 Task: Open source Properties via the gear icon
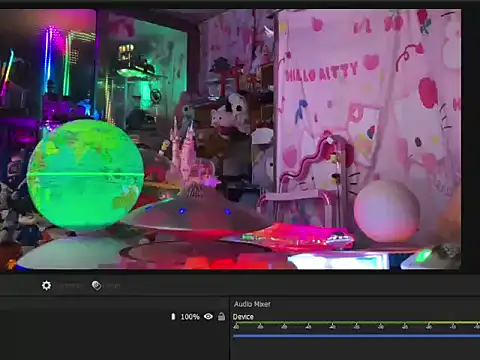(x=46, y=285)
